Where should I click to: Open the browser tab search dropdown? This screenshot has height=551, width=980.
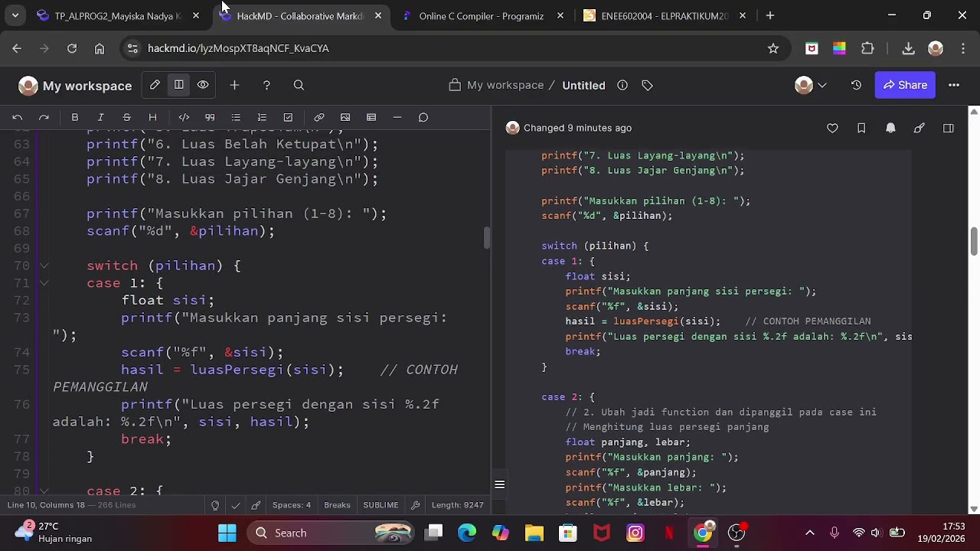click(x=15, y=15)
